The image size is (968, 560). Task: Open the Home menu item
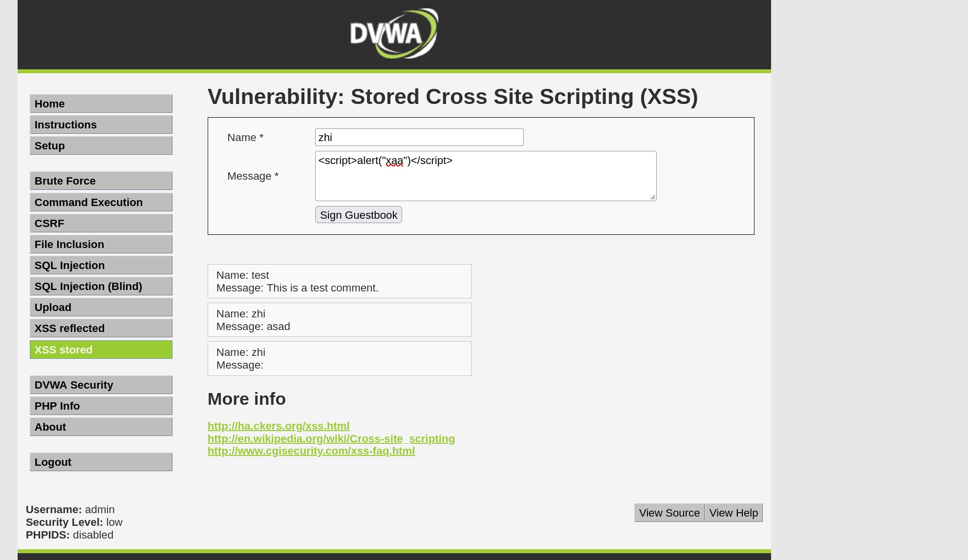pos(101,104)
